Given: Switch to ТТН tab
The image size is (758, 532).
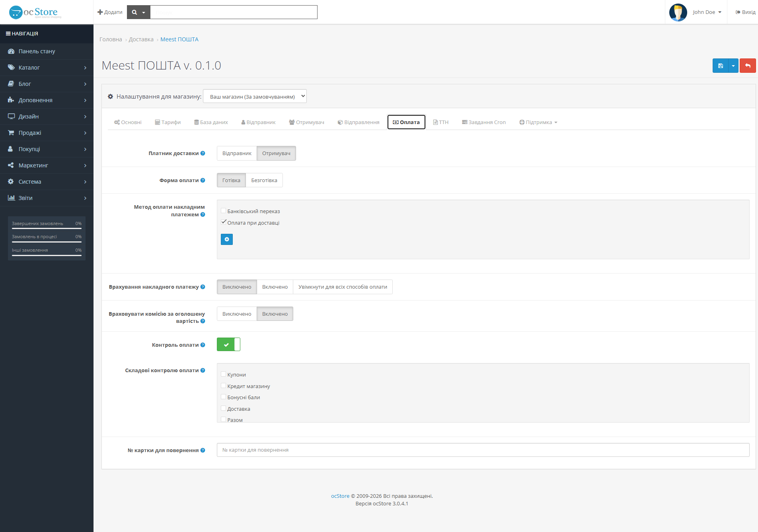Looking at the screenshot, I should [x=440, y=122].
